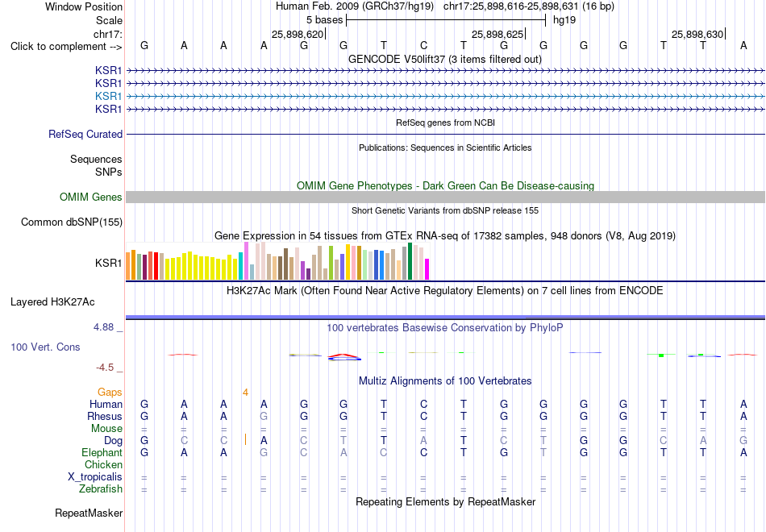This screenshot has height=532, width=766.
Task: Click 'RefSeq genes from NCBI' title
Action: (x=445, y=123)
